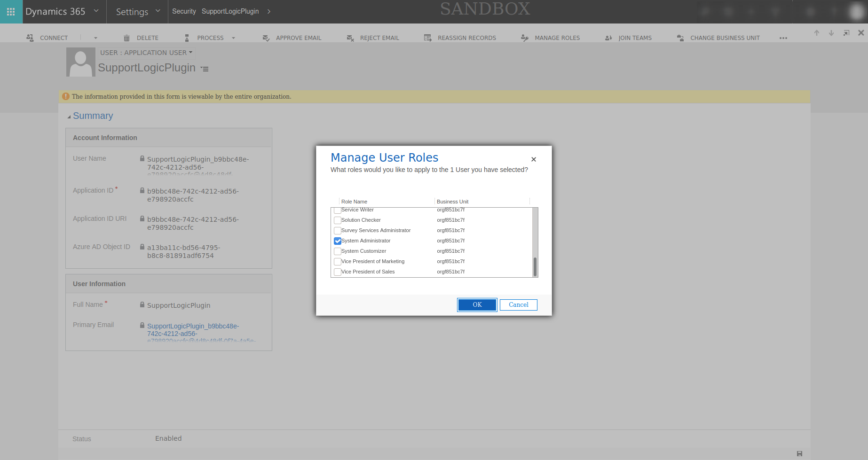The height and width of the screenshot is (460, 868).
Task: Sort by the Business Unit column header
Action: point(453,202)
